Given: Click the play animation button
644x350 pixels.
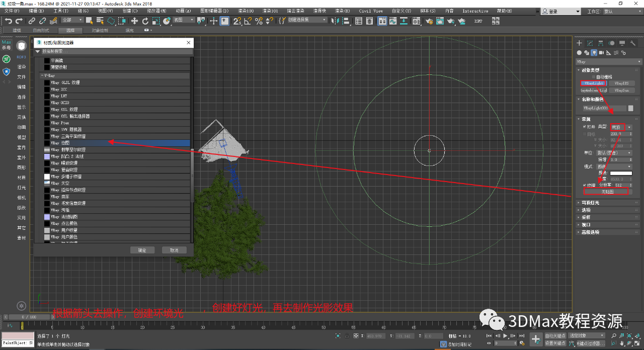Looking at the screenshot, I should click(505, 336).
